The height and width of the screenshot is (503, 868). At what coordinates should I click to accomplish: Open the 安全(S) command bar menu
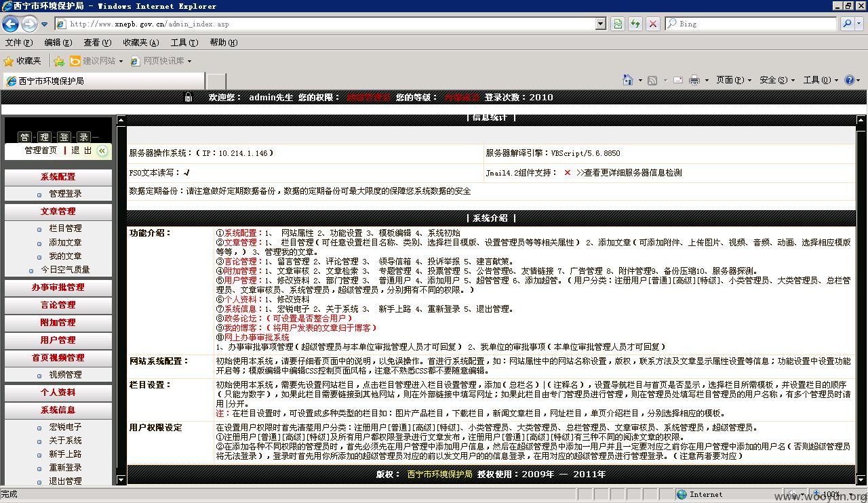pyautogui.click(x=777, y=80)
